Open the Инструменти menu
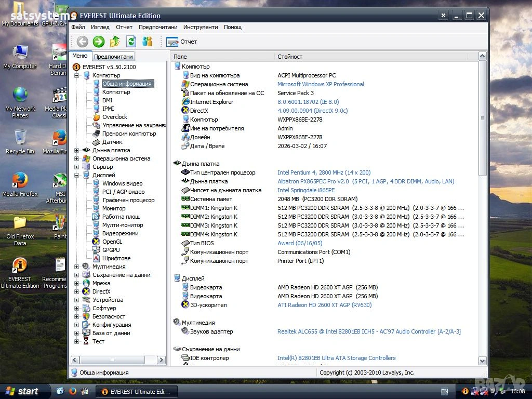The image size is (532, 399). tap(201, 27)
